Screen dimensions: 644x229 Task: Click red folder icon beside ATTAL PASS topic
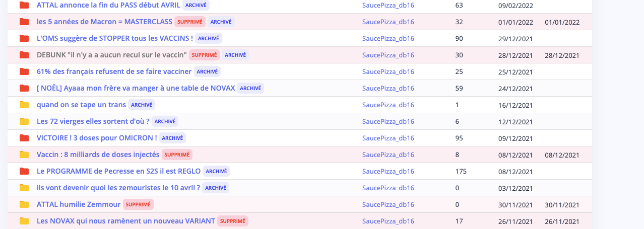pyautogui.click(x=24, y=5)
